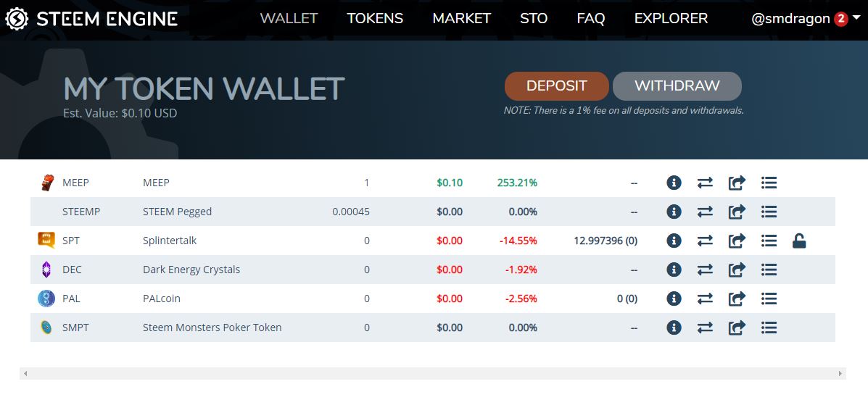
Task: Click the transfer arrows icon in SPT row
Action: coord(705,241)
